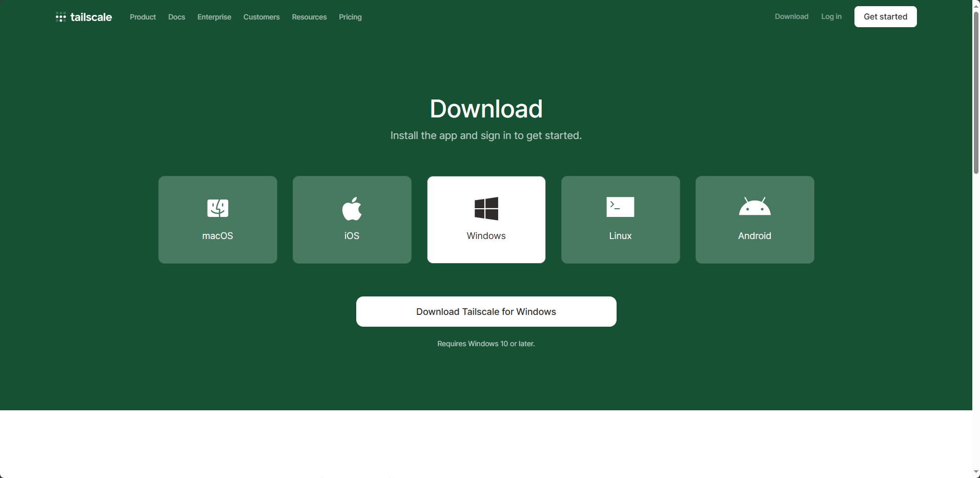Viewport: 980px width, 478px height.
Task: Open the Docs navigation item
Action: pos(176,17)
